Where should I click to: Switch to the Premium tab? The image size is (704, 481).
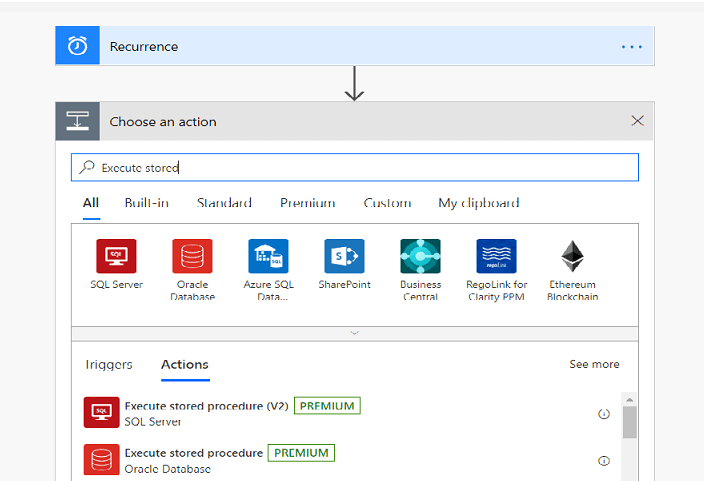point(308,203)
